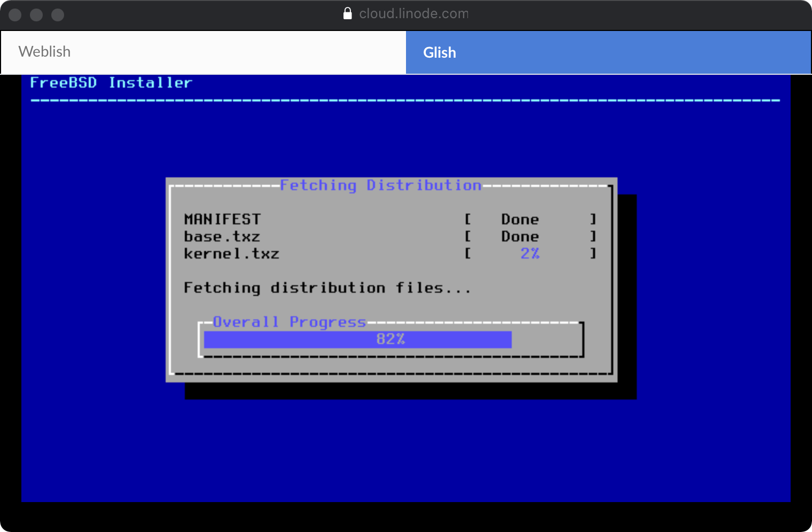
Task: Click the FreeBSD Installer heading
Action: pos(111,83)
